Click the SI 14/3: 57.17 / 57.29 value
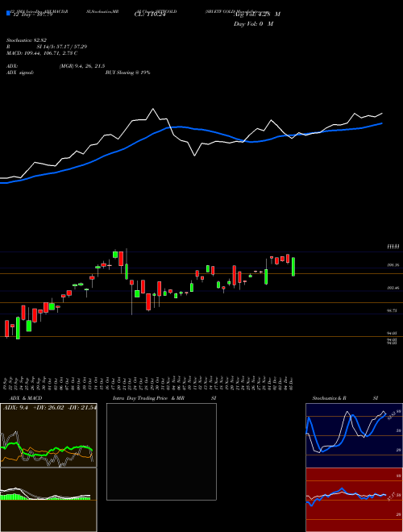 (62, 47)
